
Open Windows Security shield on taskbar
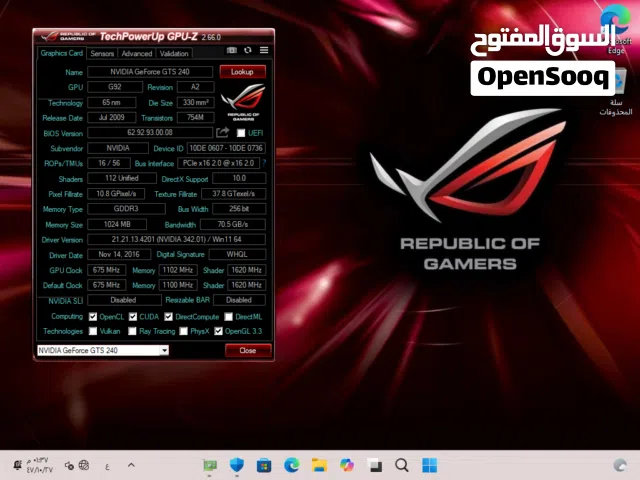(237, 465)
